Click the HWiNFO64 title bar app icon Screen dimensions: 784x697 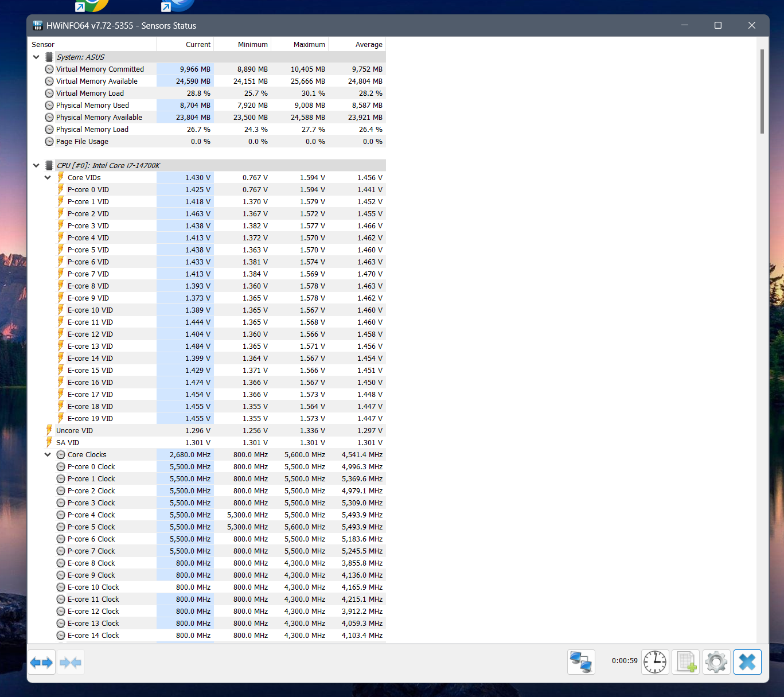(x=38, y=25)
